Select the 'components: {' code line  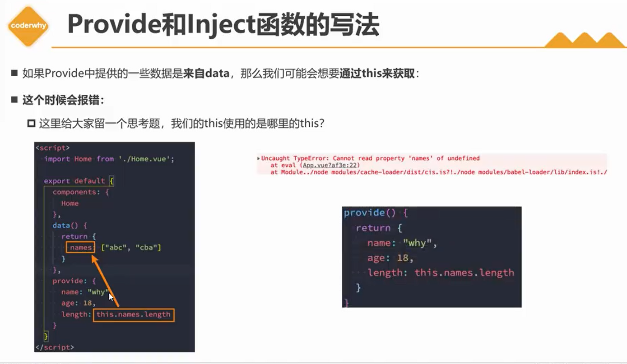[81, 192]
